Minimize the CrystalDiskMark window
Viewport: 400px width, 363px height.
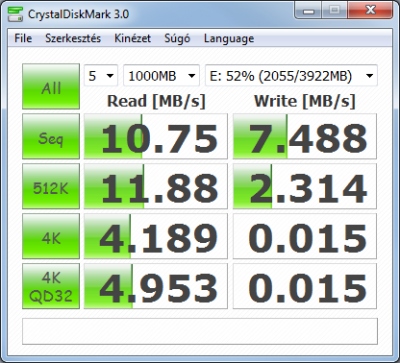click(x=309, y=11)
